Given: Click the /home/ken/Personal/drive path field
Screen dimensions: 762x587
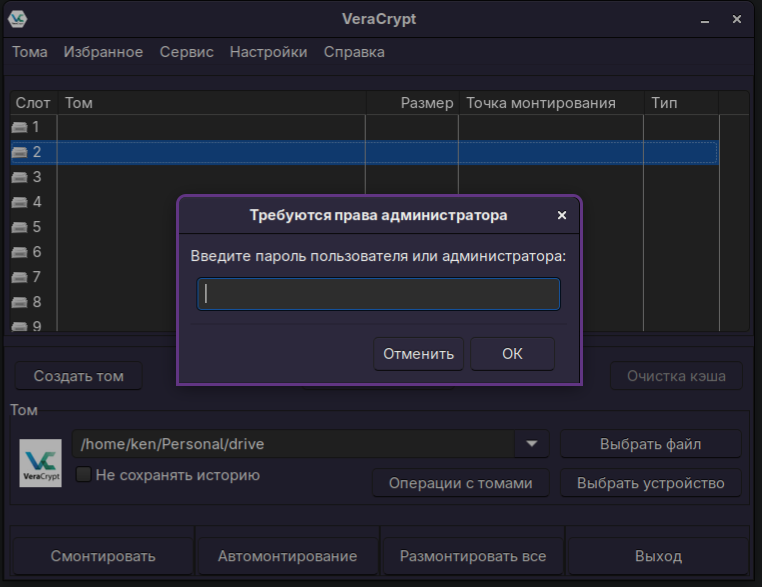Looking at the screenshot, I should [x=294, y=444].
